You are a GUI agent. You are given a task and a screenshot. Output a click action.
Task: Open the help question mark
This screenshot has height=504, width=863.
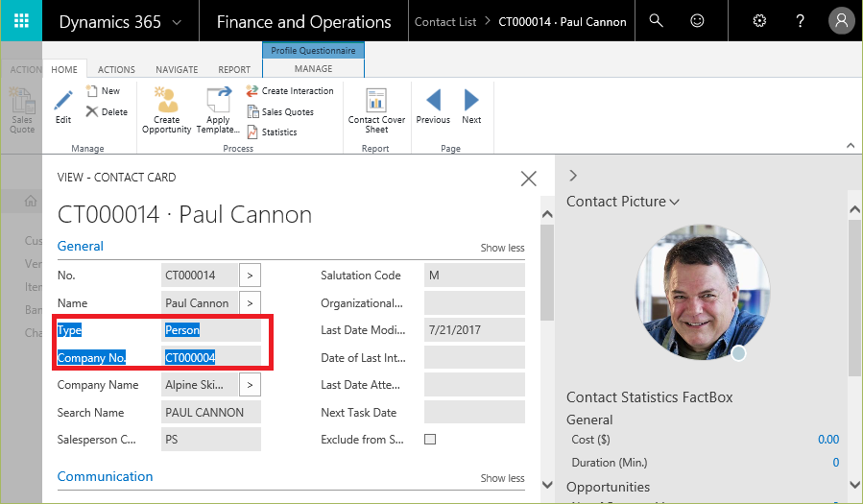[x=801, y=21]
